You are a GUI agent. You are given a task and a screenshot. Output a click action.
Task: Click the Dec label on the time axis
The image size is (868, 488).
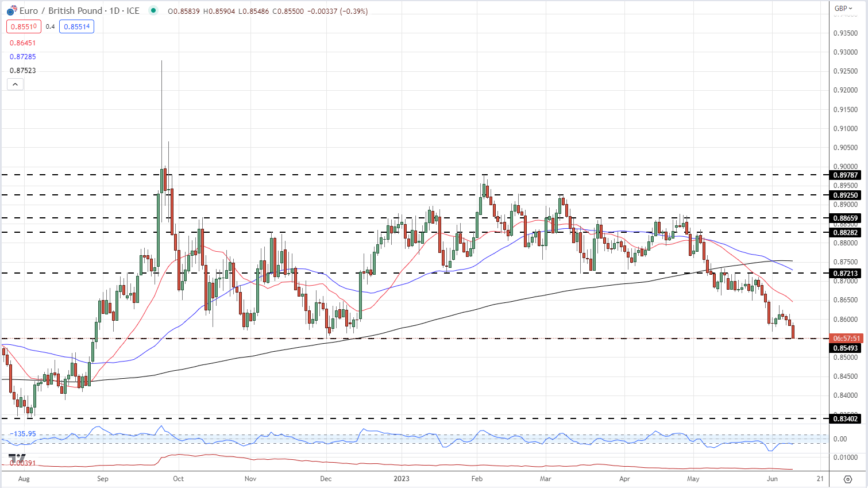(x=326, y=479)
